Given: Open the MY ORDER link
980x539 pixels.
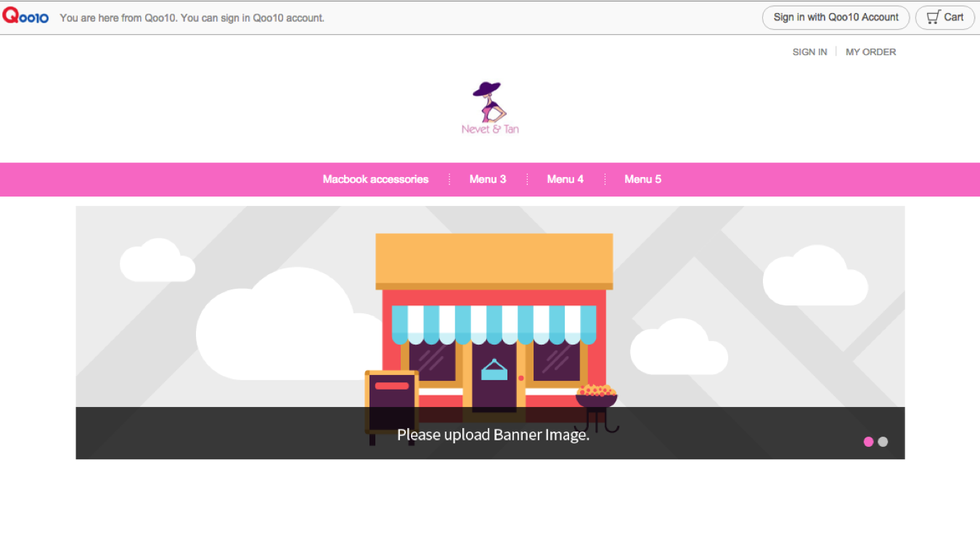Looking at the screenshot, I should [870, 52].
